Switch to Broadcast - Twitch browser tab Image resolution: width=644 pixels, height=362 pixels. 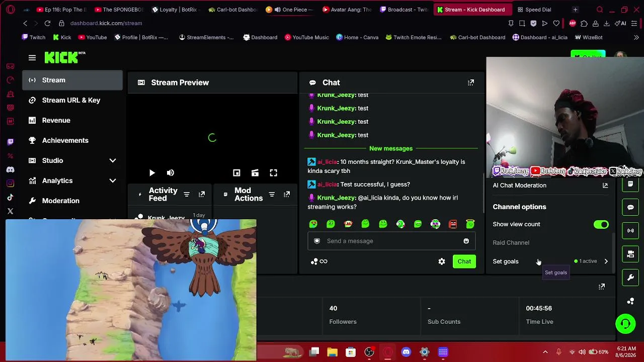404,10
